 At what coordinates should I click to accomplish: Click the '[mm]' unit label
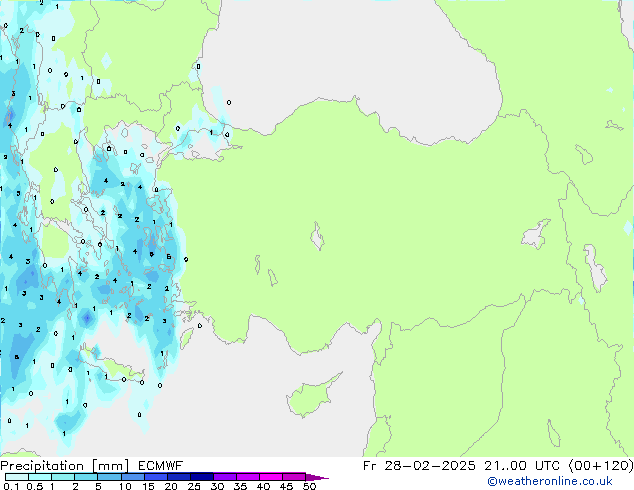pos(110,466)
